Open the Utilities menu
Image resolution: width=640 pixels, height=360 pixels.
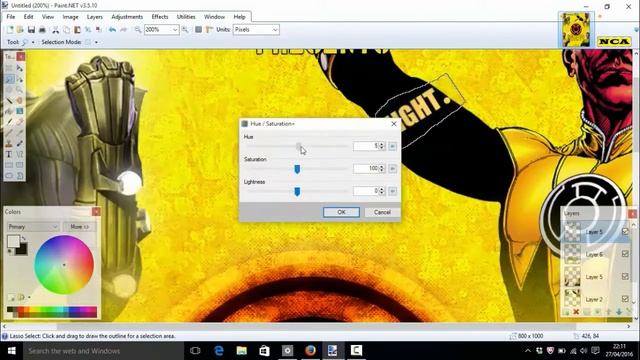point(186,17)
